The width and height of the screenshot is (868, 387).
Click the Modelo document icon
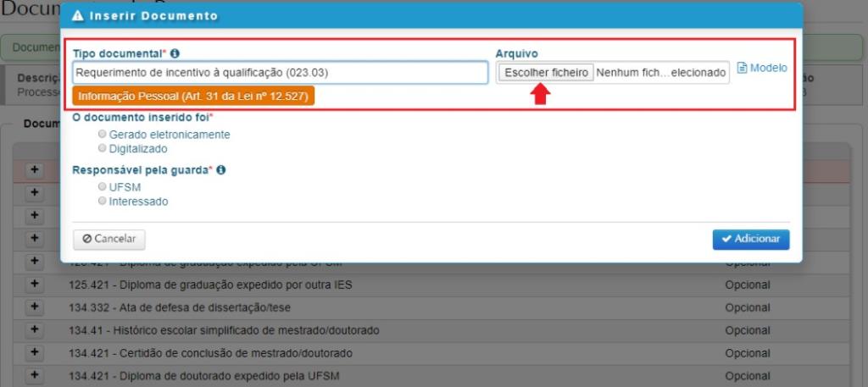[742, 69]
